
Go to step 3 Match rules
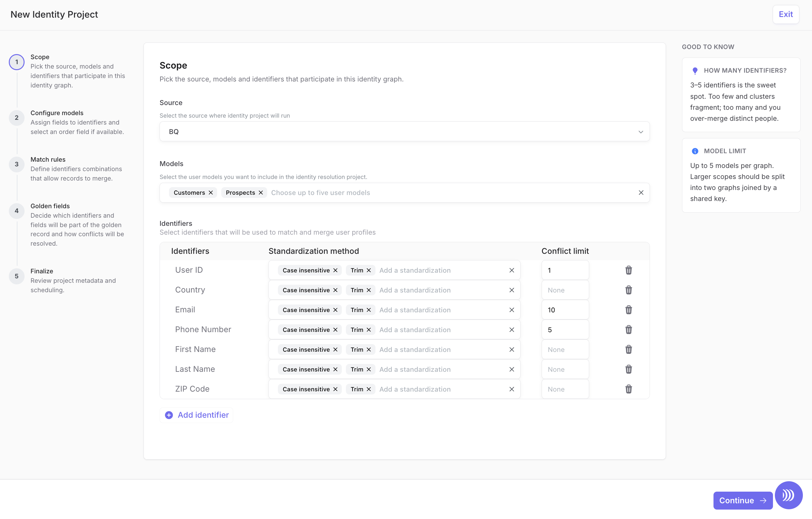point(16,165)
